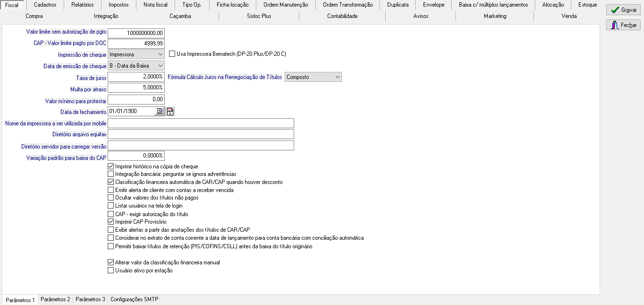Select the Fiscal tab
This screenshot has width=644, height=305.
tap(12, 5)
